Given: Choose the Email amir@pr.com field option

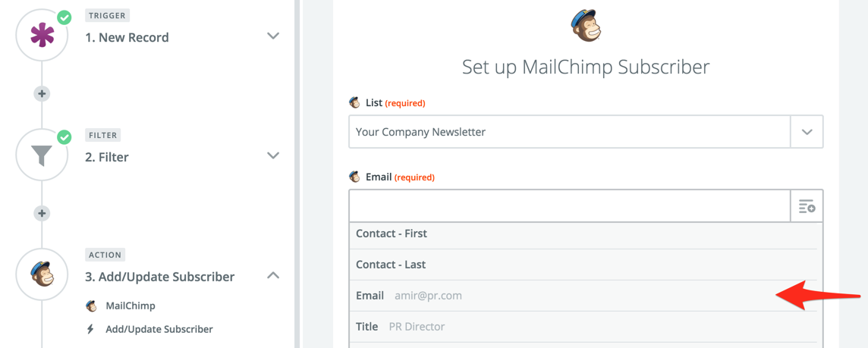Looking at the screenshot, I should [x=410, y=296].
